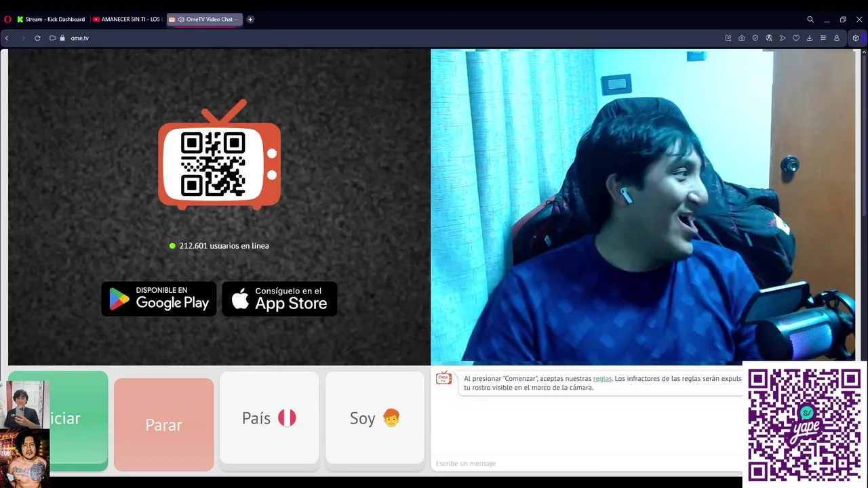Image resolution: width=868 pixels, height=488 pixels.
Task: Click the tattooed man thumbnail overlay
Action: [x=24, y=458]
